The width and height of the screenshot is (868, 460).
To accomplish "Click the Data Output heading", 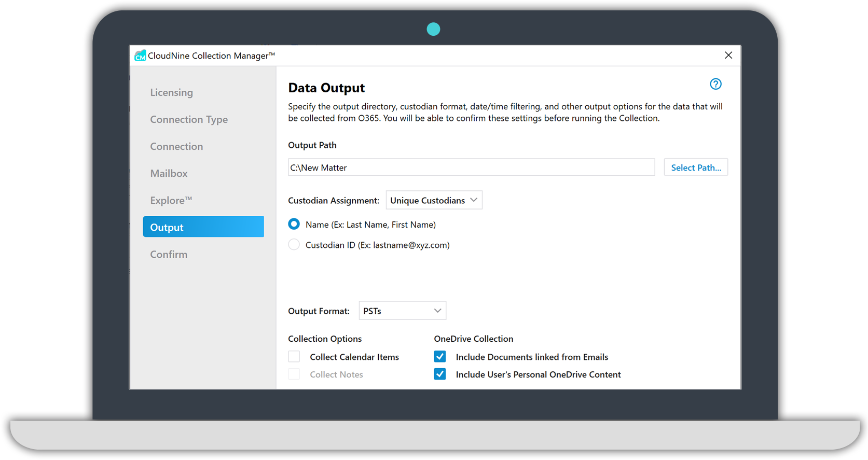I will coord(326,88).
